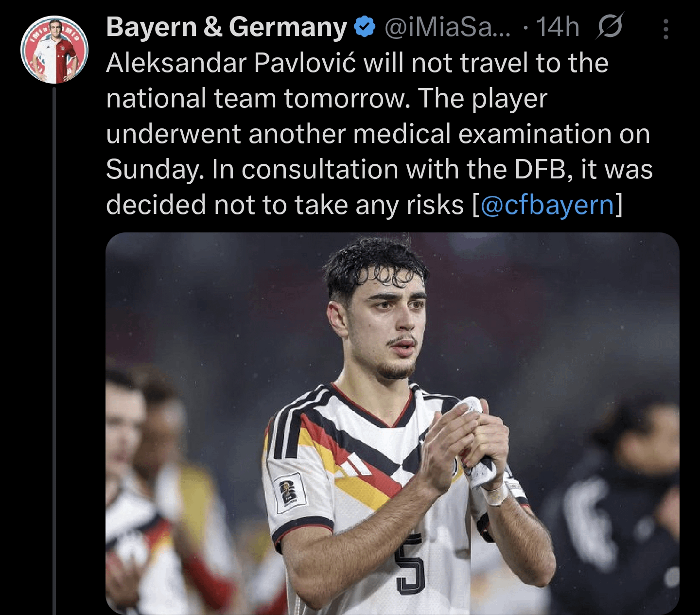The height and width of the screenshot is (615, 700).
Task: Click the number 5 on the jersey
Action: [409, 563]
